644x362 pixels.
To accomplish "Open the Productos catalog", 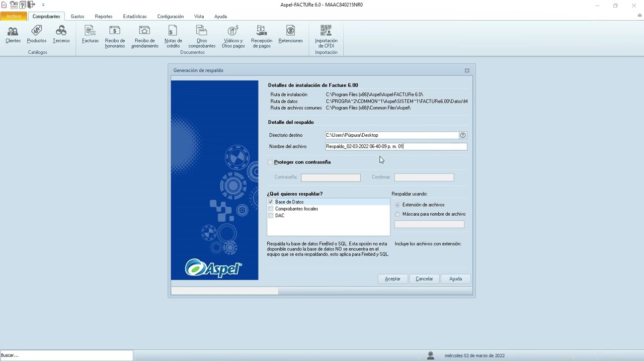I will pyautogui.click(x=37, y=35).
